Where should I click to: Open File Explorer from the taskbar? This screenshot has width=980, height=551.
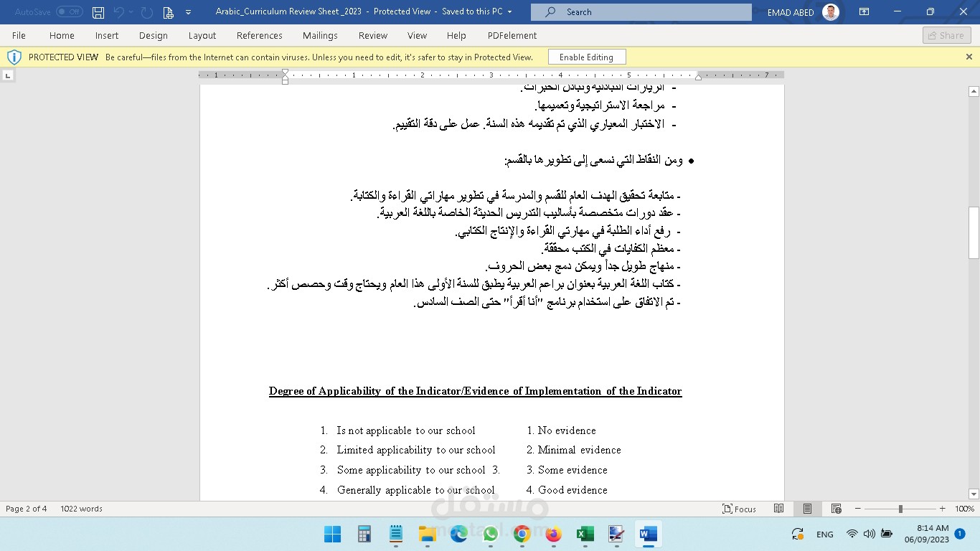pos(428,534)
